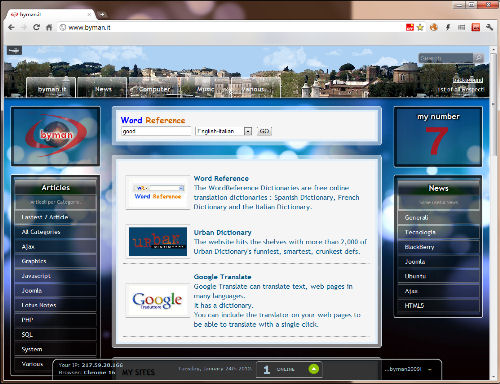Click the orange globe extension icon
The image size is (500, 384).
coord(434,27)
